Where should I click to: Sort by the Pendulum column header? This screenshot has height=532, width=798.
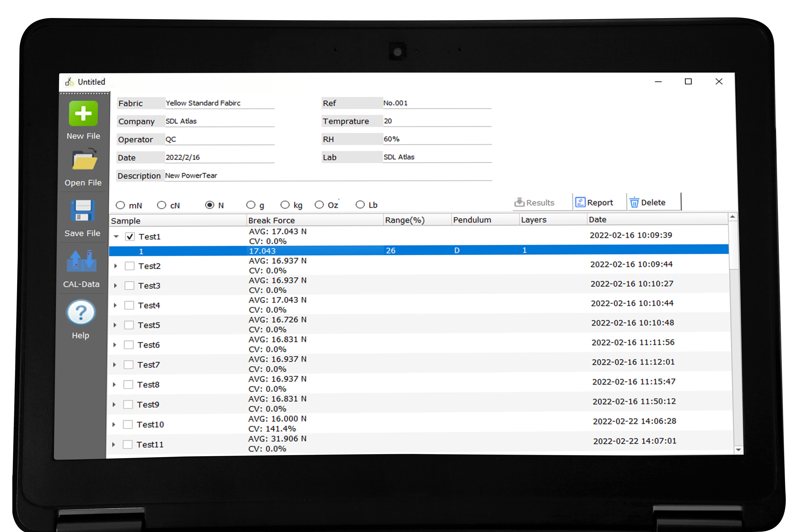[485, 219]
